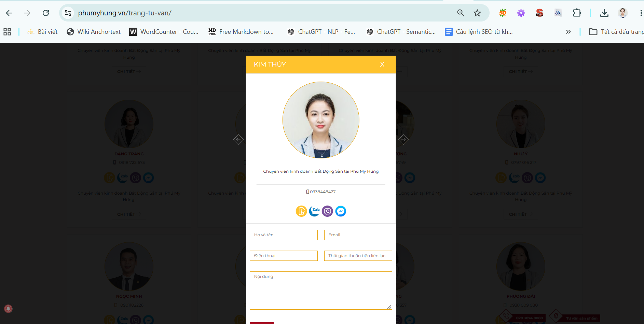Click the zoom magnifier icon in address bar
The height and width of the screenshot is (324, 644).
coord(461,13)
